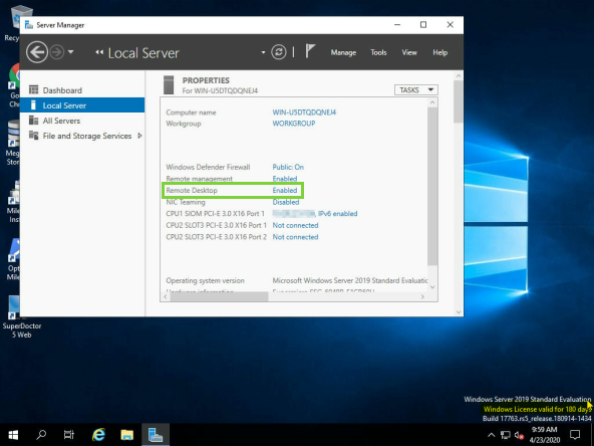Open File and Storage Services
The image size is (594, 446).
point(83,136)
